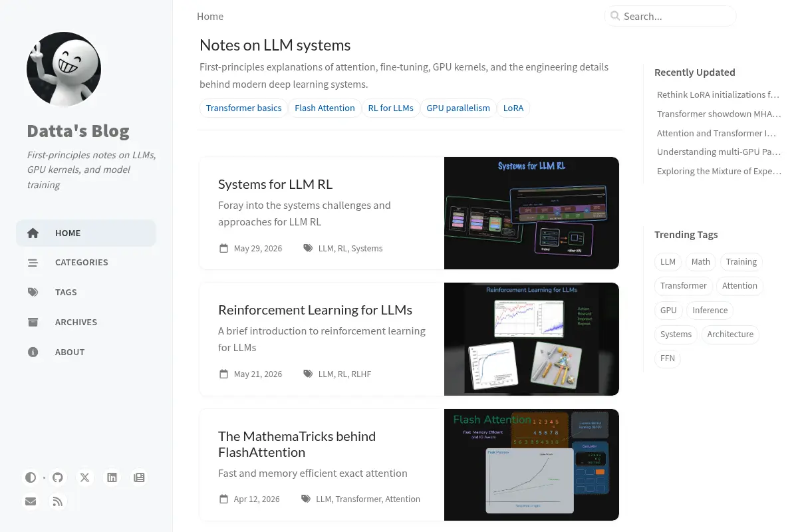Open the X (Twitter) icon link
This screenshot has height=532, width=798.
[x=85, y=477]
